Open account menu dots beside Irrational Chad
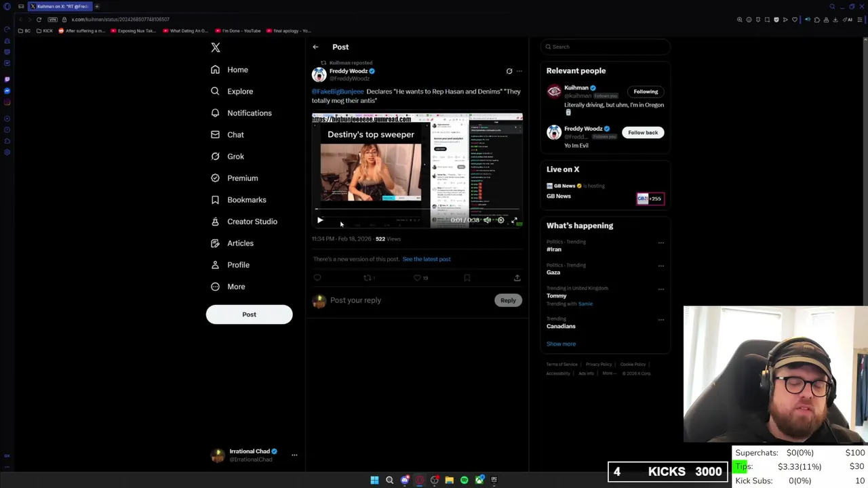The width and height of the screenshot is (868, 488). click(x=294, y=455)
